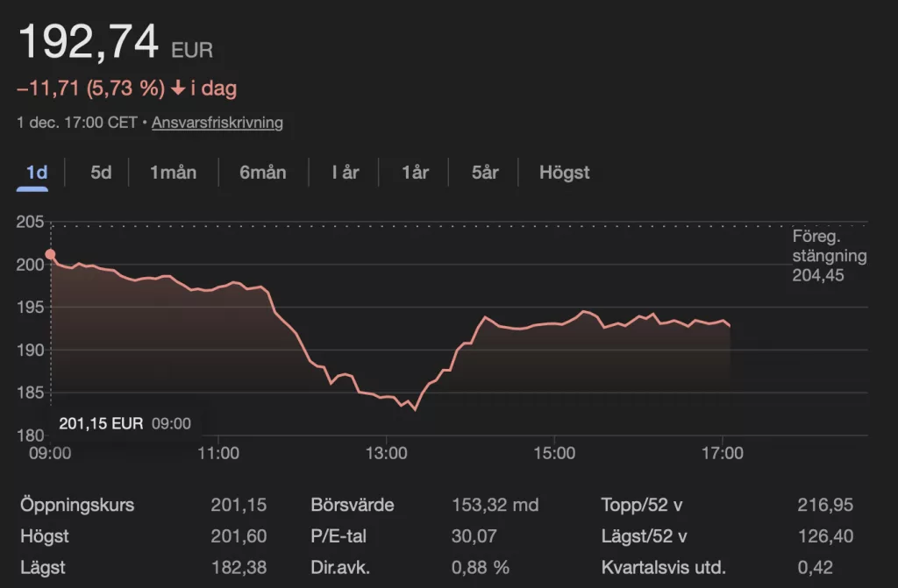Click the Öppningskurs opening price label
Image resolution: width=898 pixels, height=588 pixels.
(77, 506)
